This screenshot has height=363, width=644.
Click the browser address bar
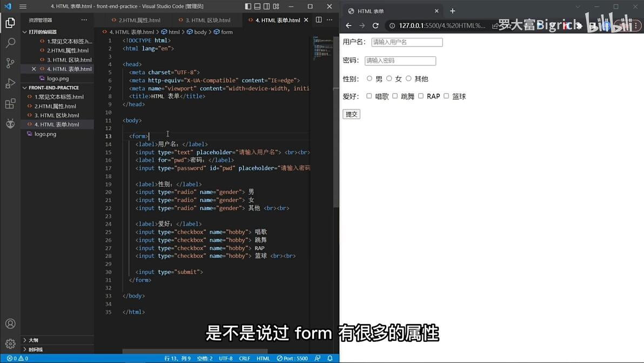coord(441,25)
